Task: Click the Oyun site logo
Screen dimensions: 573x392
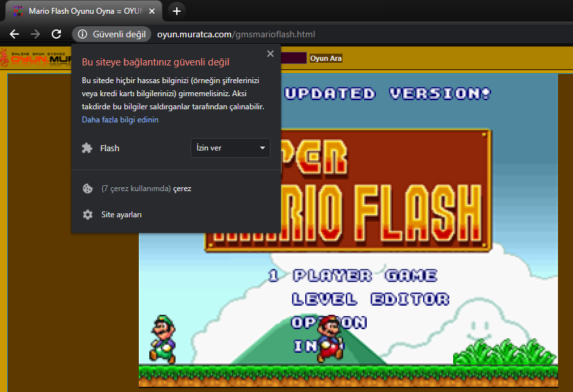Action: pyautogui.click(x=35, y=58)
